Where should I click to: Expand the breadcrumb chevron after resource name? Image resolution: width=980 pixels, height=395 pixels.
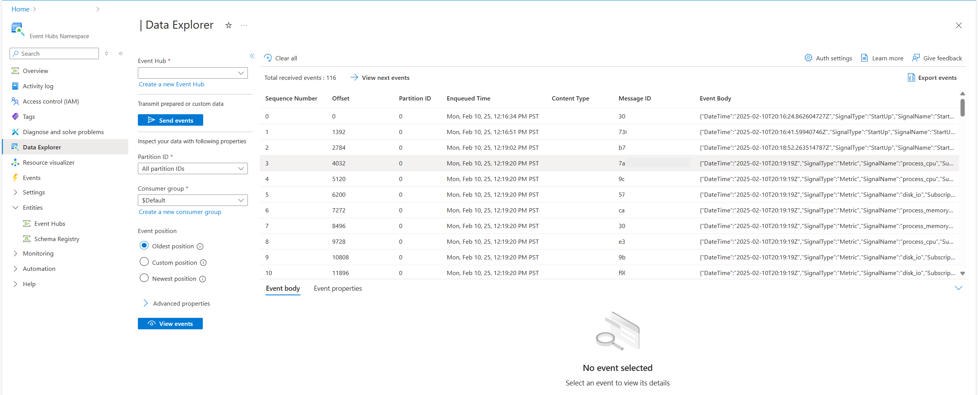click(x=98, y=9)
